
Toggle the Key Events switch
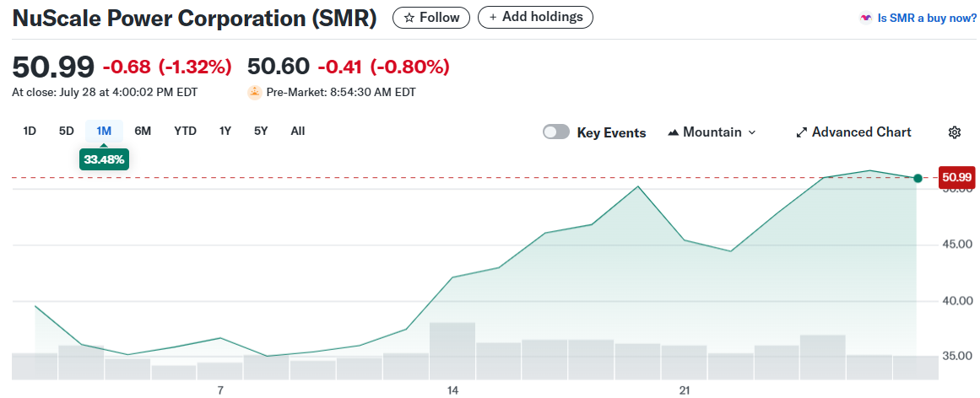coord(556,132)
